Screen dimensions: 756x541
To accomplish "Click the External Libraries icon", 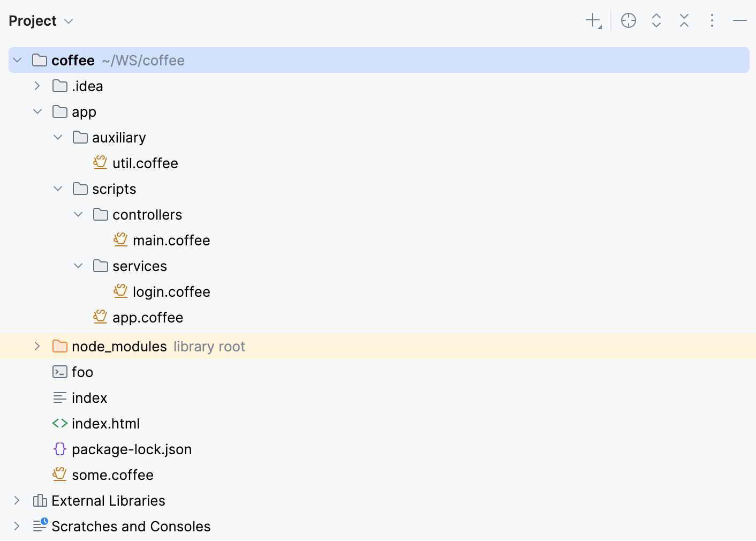I will 40,500.
